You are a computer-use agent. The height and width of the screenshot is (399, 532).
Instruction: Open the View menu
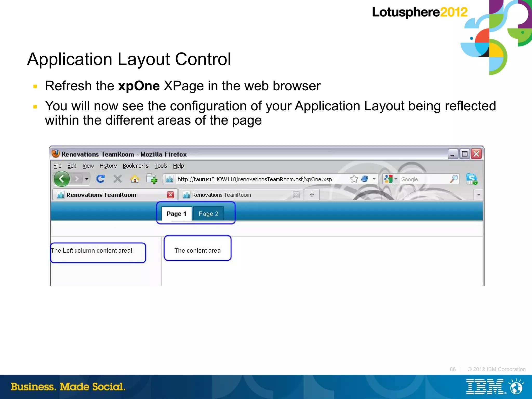88,166
